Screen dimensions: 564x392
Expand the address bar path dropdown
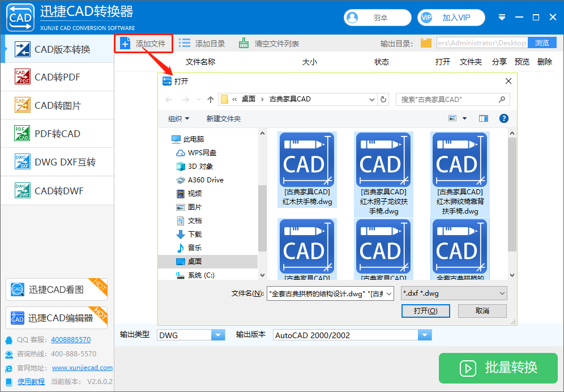372,100
